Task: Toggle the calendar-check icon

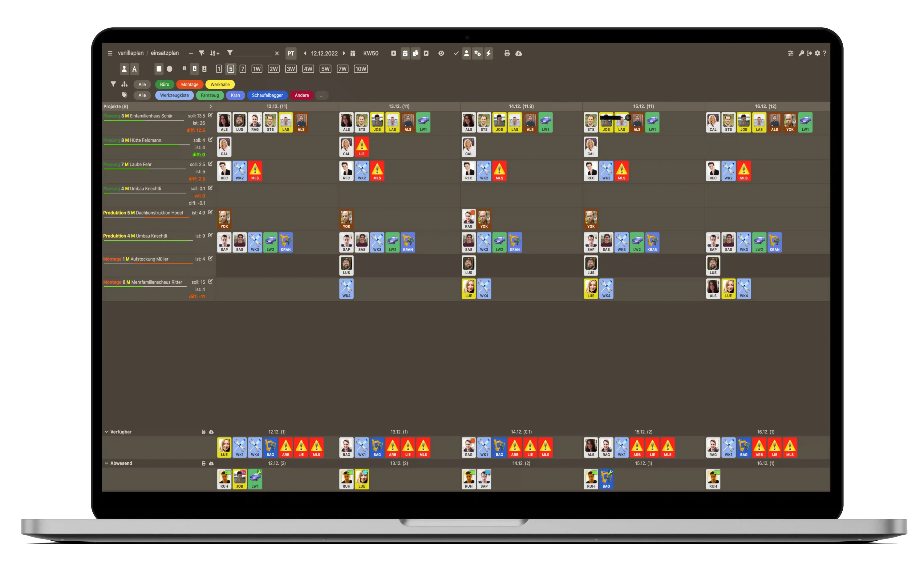Action: coord(405,53)
